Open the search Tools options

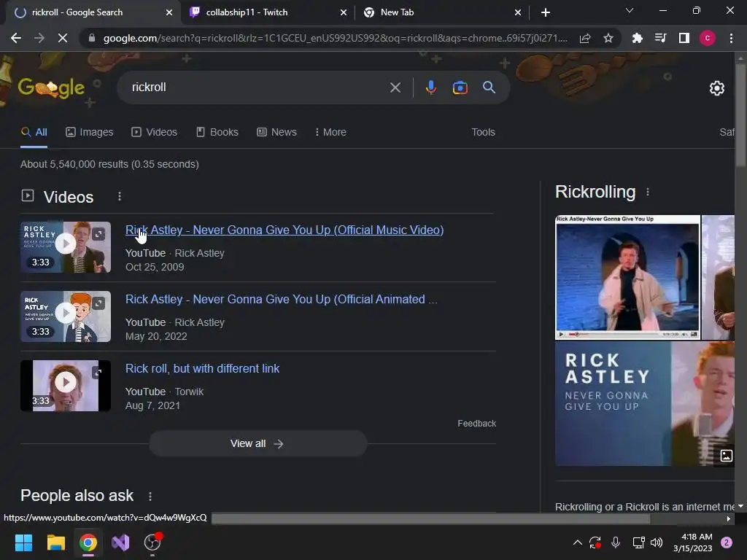483,132
